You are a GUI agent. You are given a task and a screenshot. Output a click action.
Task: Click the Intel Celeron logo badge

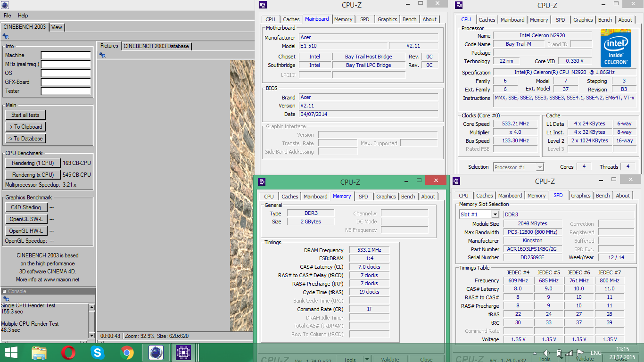tap(616, 48)
